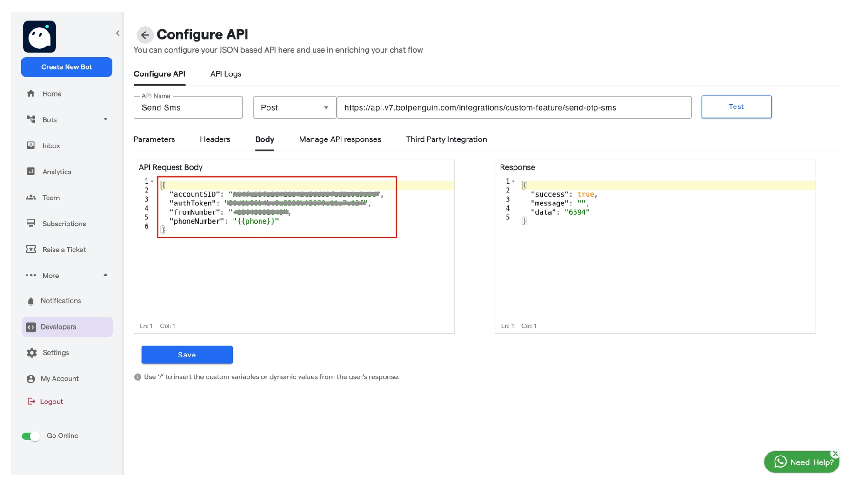Image resolution: width=868 pixels, height=502 pixels.
Task: Collapse the sidebar with the chevron
Action: click(x=117, y=33)
